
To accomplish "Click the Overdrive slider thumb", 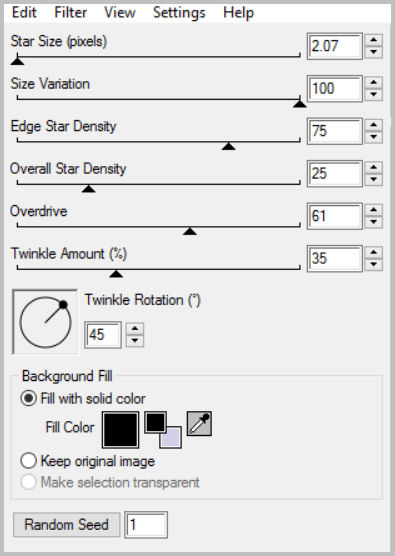I will coord(190,231).
